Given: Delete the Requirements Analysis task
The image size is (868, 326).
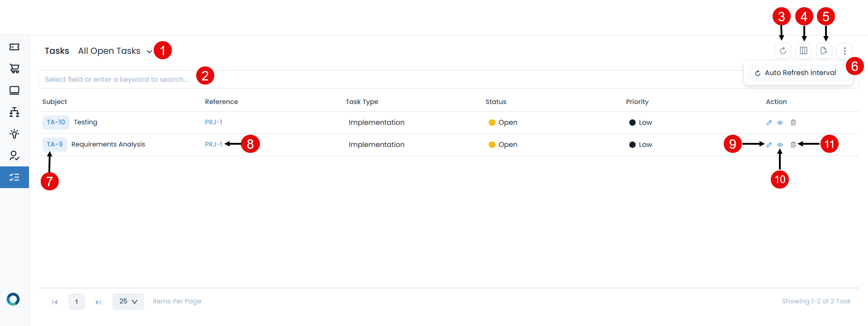Looking at the screenshot, I should (x=793, y=145).
